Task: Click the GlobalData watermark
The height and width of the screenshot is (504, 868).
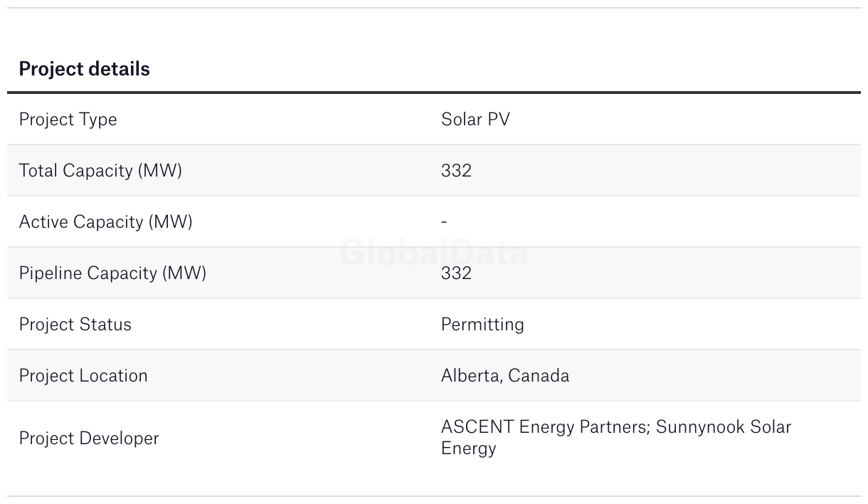Action: point(434,253)
